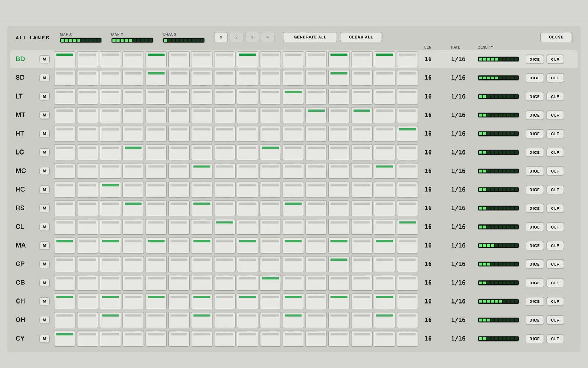Toggle the CY lane mute button
Screen dimensions: 588x368
[x=44, y=339]
